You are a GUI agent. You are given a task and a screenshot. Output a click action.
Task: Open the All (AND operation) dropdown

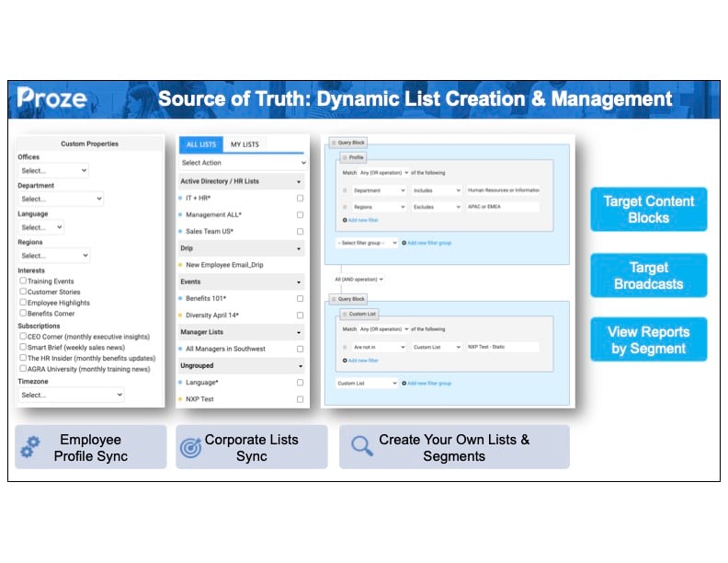tap(358, 280)
